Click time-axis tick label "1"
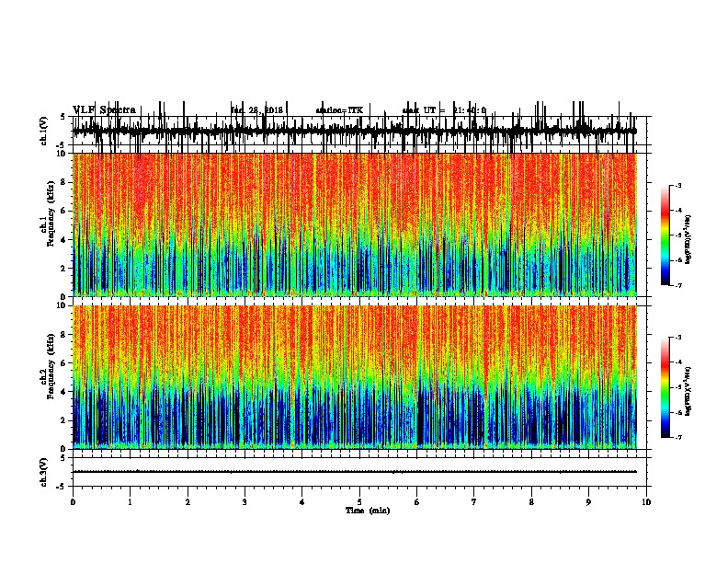Screen dimensions: 728x563 point(130,502)
